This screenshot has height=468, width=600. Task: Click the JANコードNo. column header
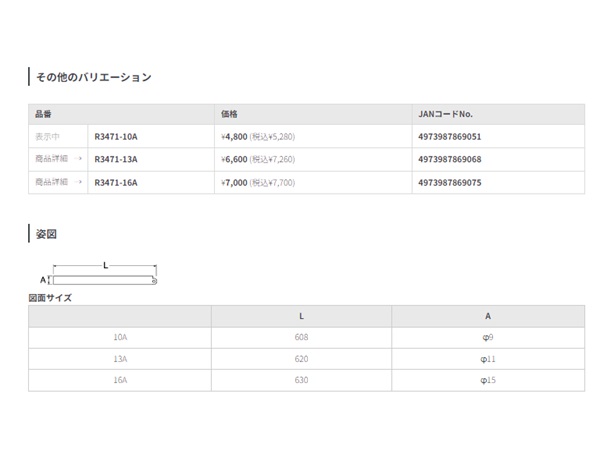(445, 114)
